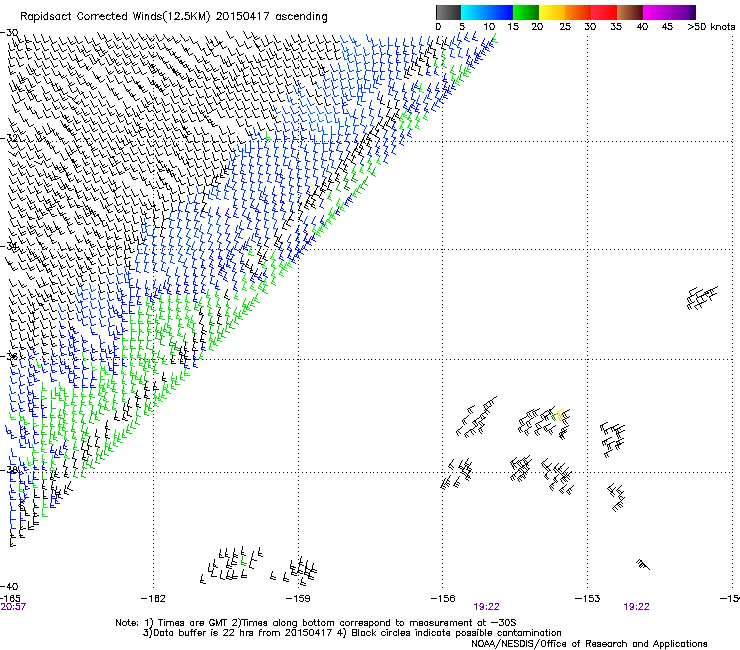The width and height of the screenshot is (740, 650).
Task: Click the longitude label '-153'
Action: point(588,599)
